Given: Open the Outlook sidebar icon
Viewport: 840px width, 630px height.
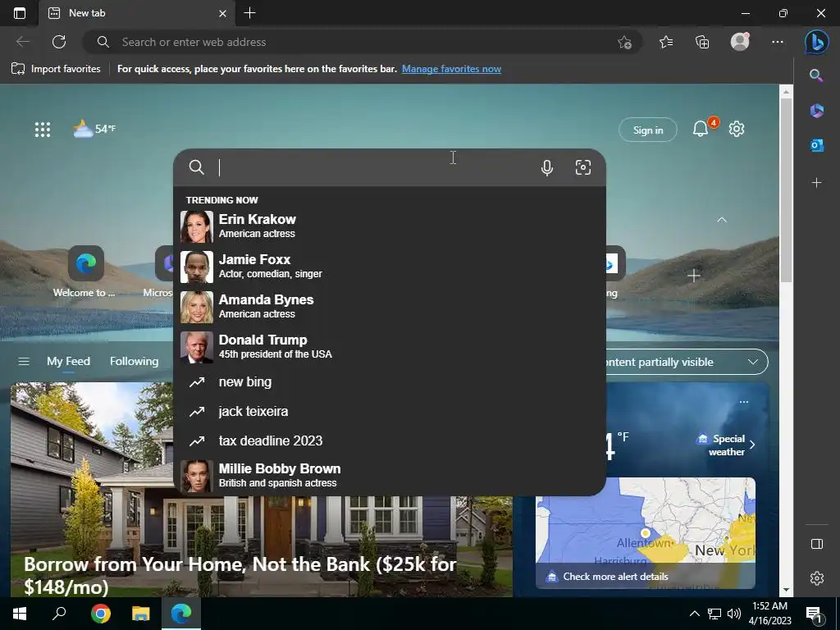Looking at the screenshot, I should click(816, 145).
